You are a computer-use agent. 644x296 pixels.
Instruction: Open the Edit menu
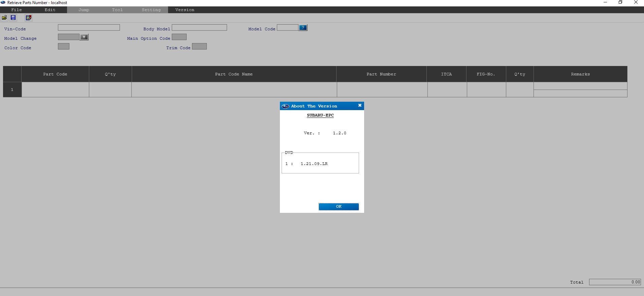pyautogui.click(x=50, y=10)
